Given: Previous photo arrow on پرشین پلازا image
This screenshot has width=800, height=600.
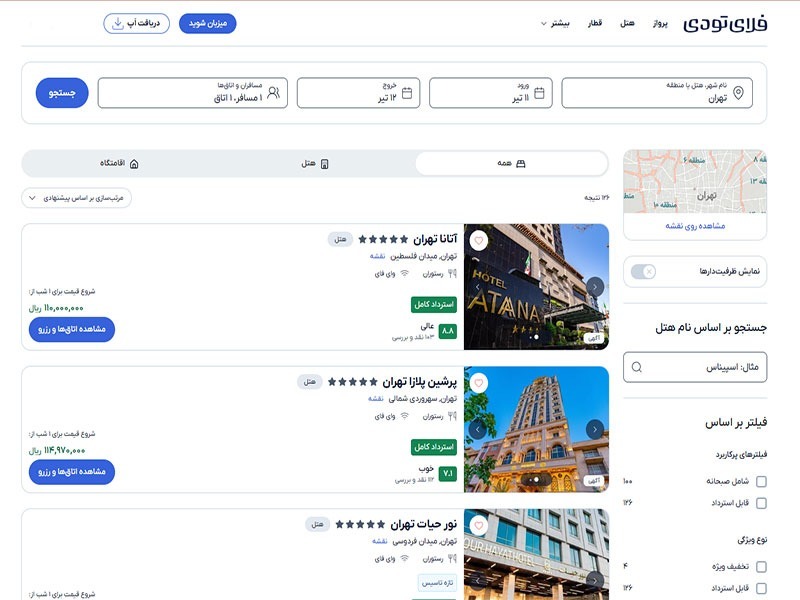Looking at the screenshot, I should (x=478, y=429).
